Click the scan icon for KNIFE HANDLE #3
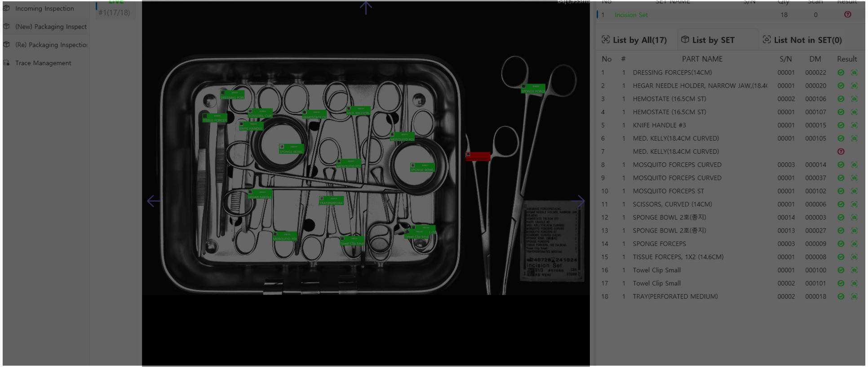Viewport: 868px width, 367px height. point(854,125)
